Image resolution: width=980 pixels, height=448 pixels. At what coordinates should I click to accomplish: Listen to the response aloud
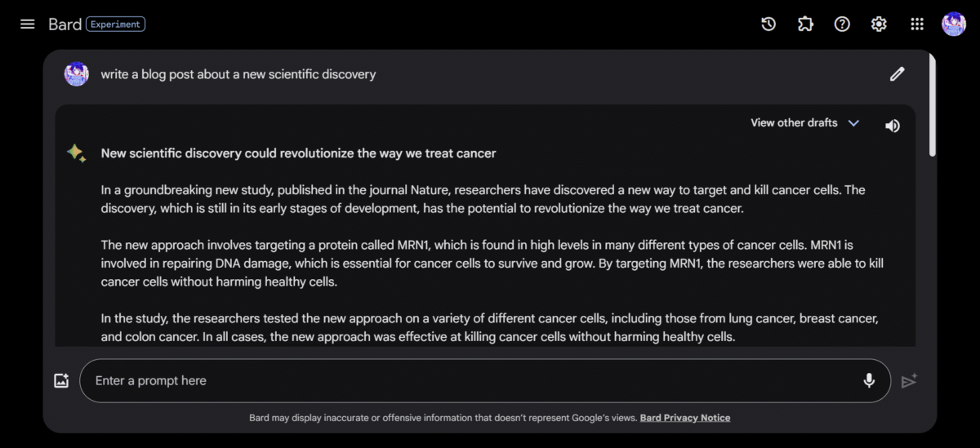coord(893,126)
